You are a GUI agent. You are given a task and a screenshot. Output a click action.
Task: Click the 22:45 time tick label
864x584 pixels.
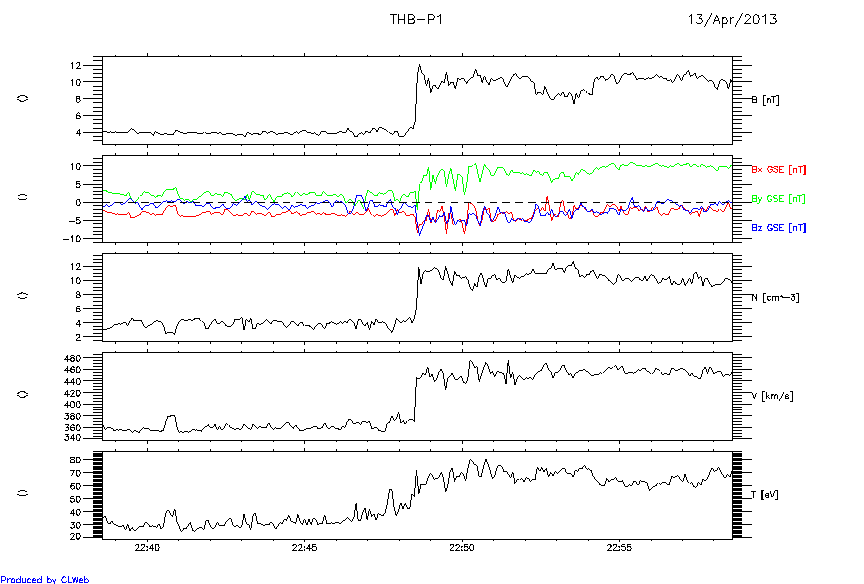point(305,548)
